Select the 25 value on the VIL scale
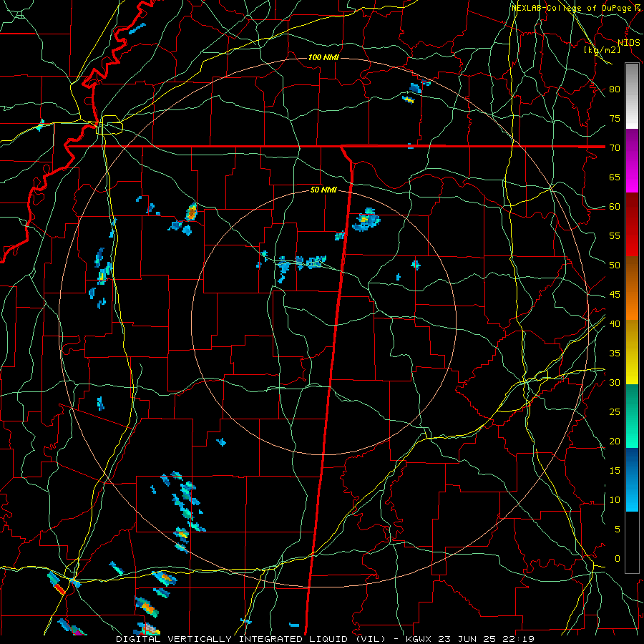 (x=615, y=412)
